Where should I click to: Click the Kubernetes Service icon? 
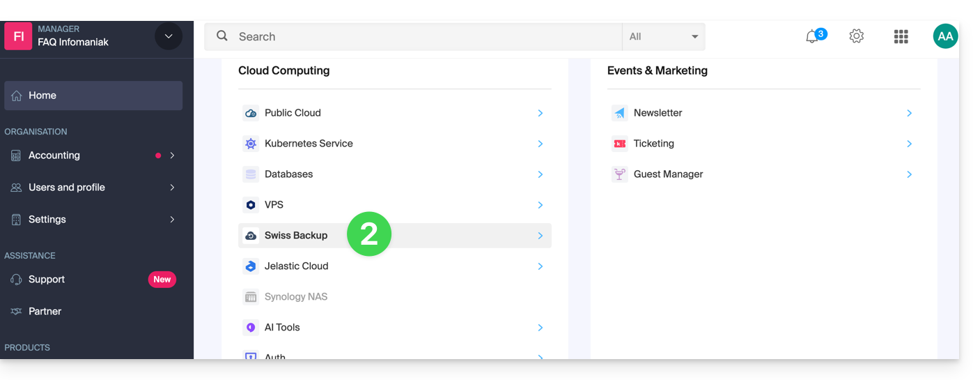[251, 144]
